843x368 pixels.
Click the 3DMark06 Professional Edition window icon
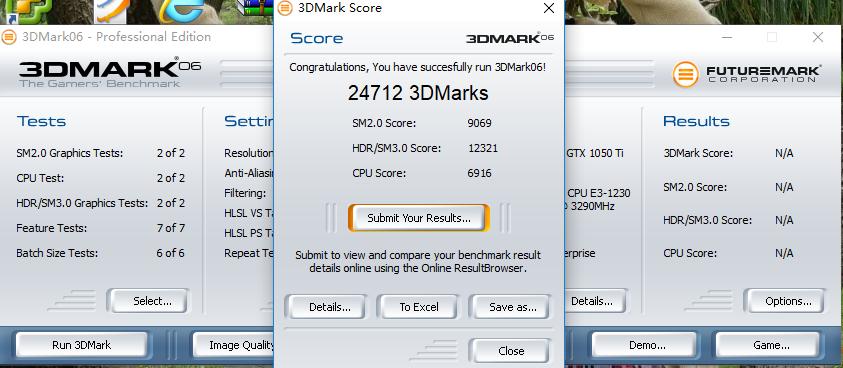[x=9, y=37]
